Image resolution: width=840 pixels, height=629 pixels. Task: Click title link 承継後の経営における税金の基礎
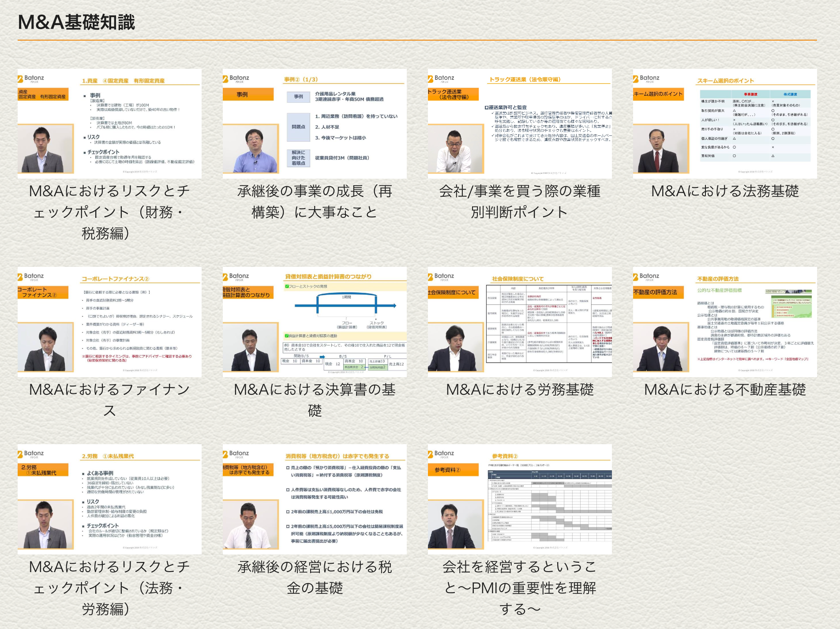[x=315, y=577]
